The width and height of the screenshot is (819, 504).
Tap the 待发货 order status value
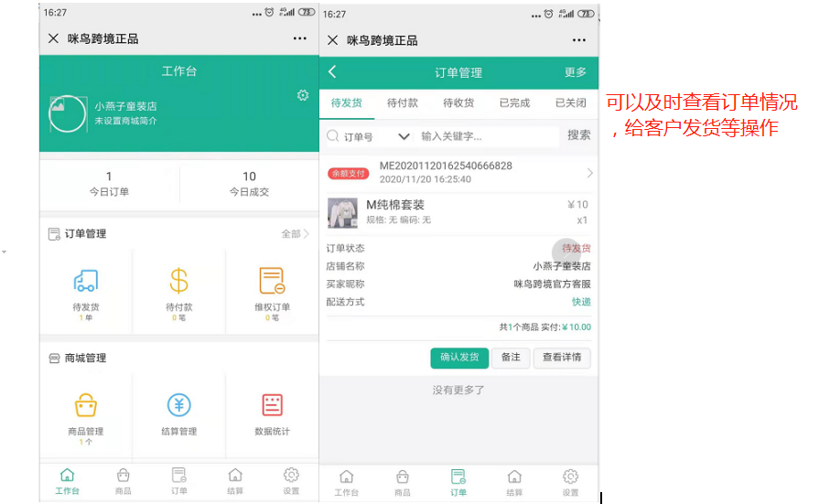pos(577,248)
